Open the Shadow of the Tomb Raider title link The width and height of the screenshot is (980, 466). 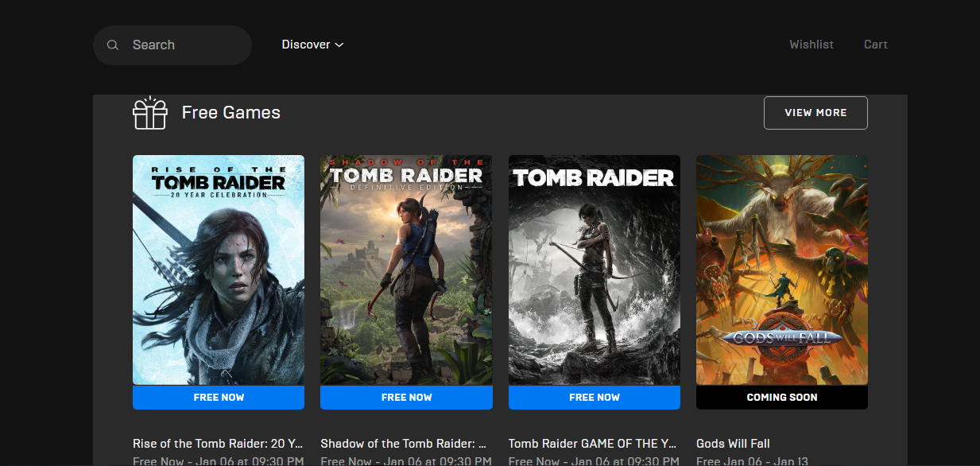[403, 444]
